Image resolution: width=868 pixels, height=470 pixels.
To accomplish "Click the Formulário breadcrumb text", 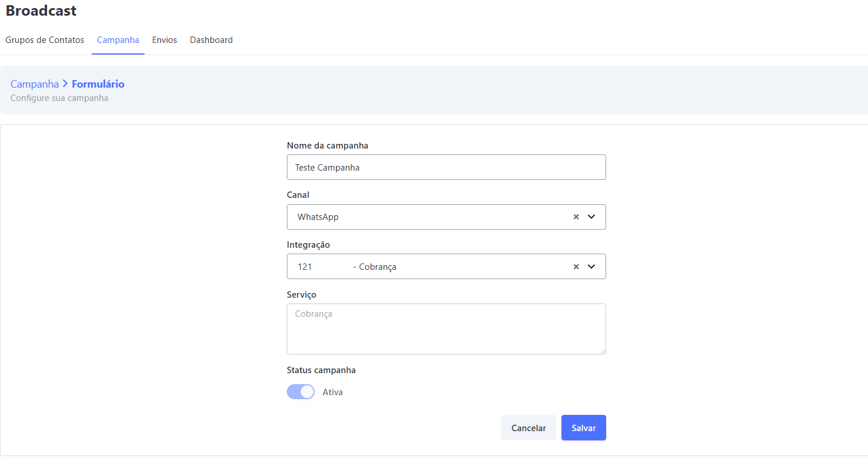I will pyautogui.click(x=98, y=84).
